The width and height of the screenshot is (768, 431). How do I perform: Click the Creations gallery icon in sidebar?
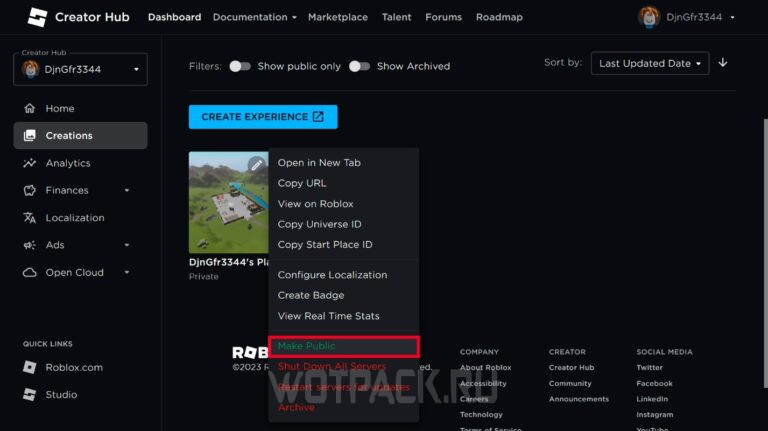tap(29, 136)
